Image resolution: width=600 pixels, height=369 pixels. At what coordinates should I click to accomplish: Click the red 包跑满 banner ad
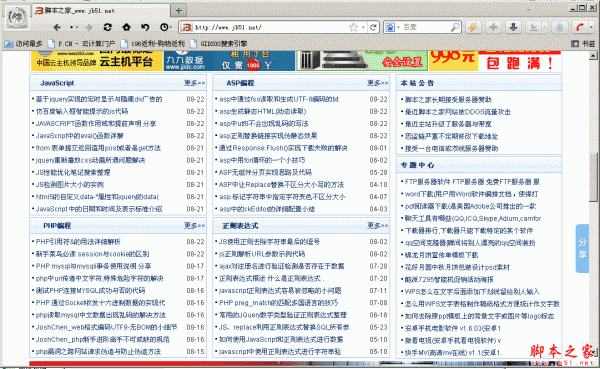pyautogui.click(x=520, y=60)
